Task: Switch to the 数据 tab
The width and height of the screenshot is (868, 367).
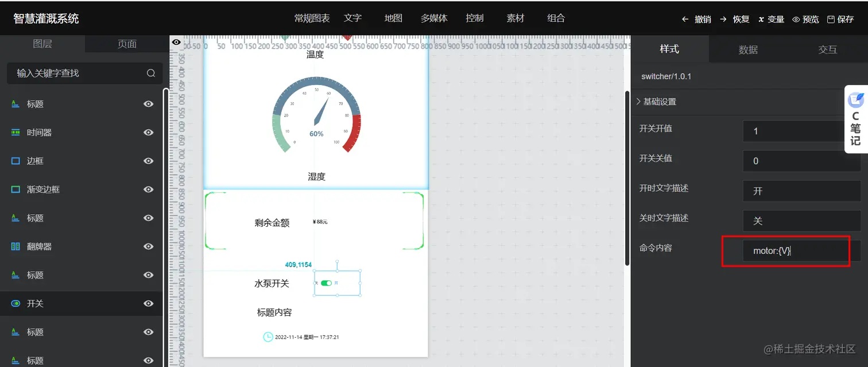Action: click(x=748, y=49)
